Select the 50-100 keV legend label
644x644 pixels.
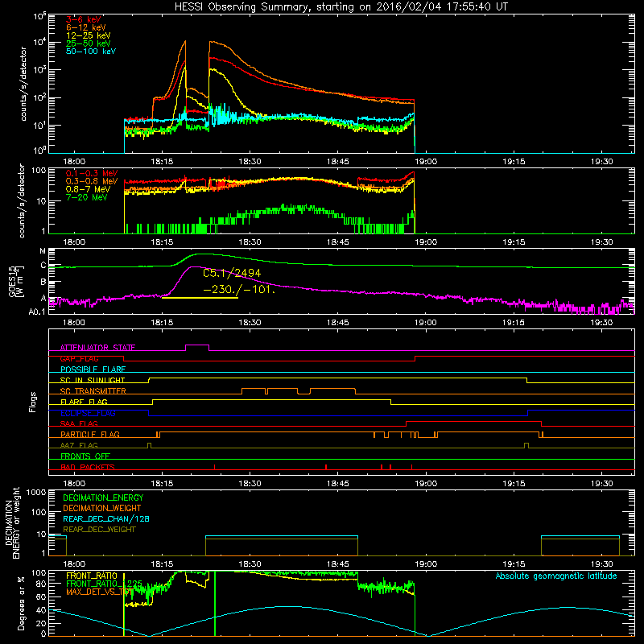click(x=91, y=52)
